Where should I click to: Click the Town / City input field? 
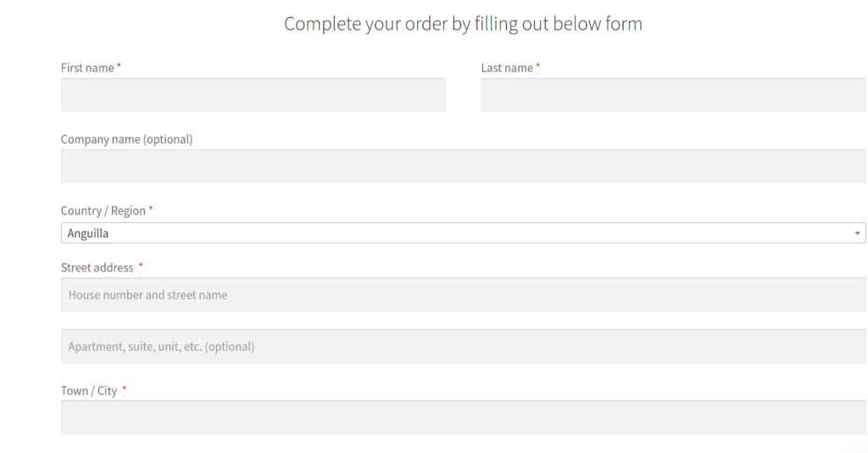tap(463, 417)
